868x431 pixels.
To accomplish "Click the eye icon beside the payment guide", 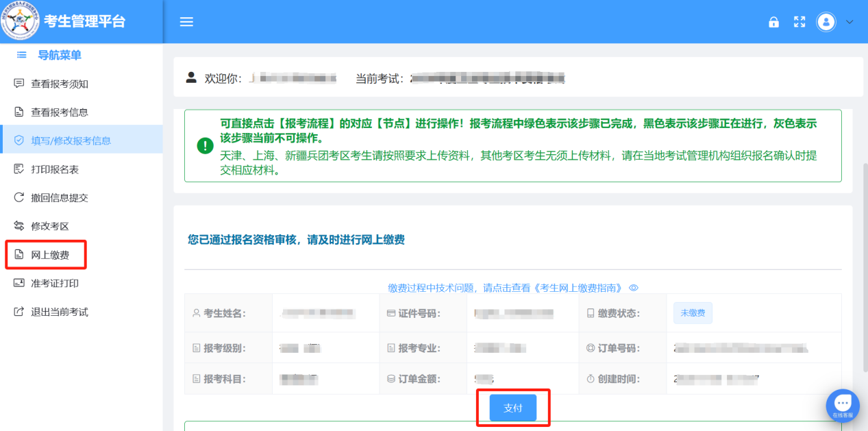I will (633, 287).
